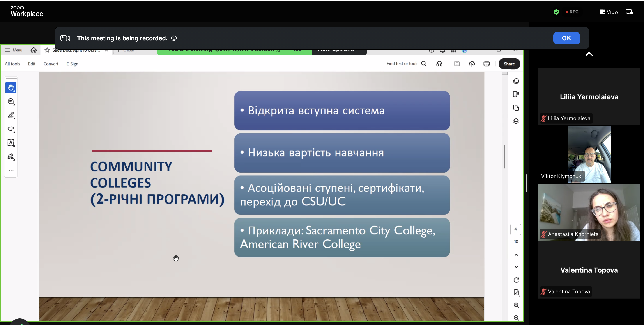
Task: Open the View layout switcher in Zoom
Action: point(609,12)
